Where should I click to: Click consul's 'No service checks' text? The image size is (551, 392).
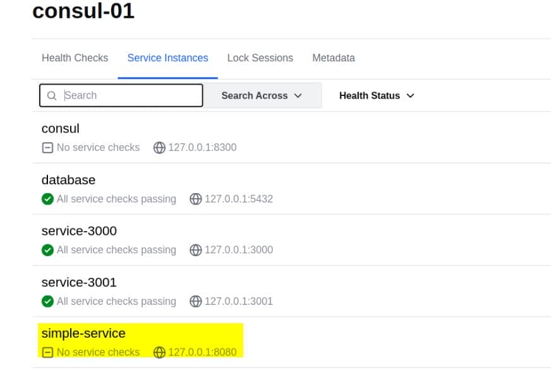point(99,148)
